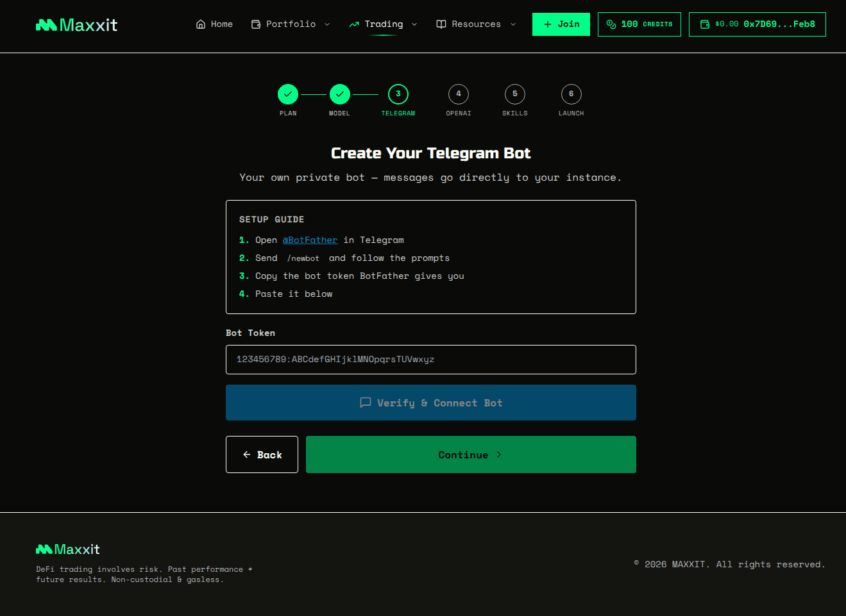Open the @BotFather link

click(x=310, y=240)
